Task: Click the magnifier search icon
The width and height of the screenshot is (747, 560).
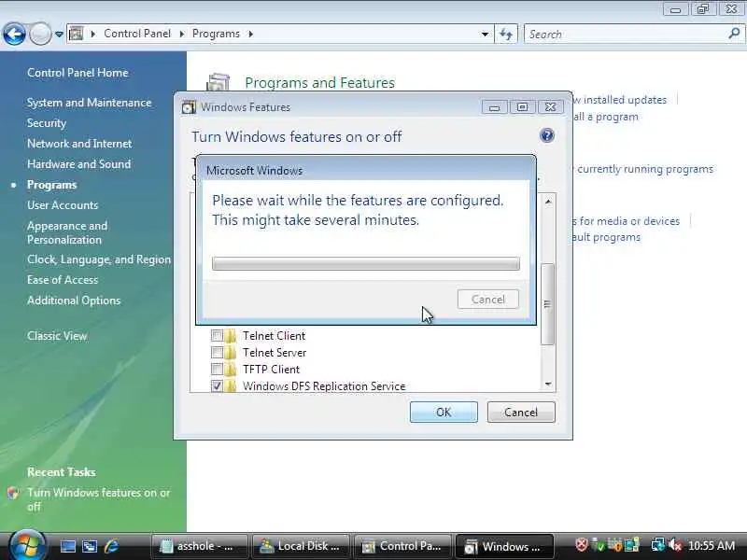Action: 734,34
